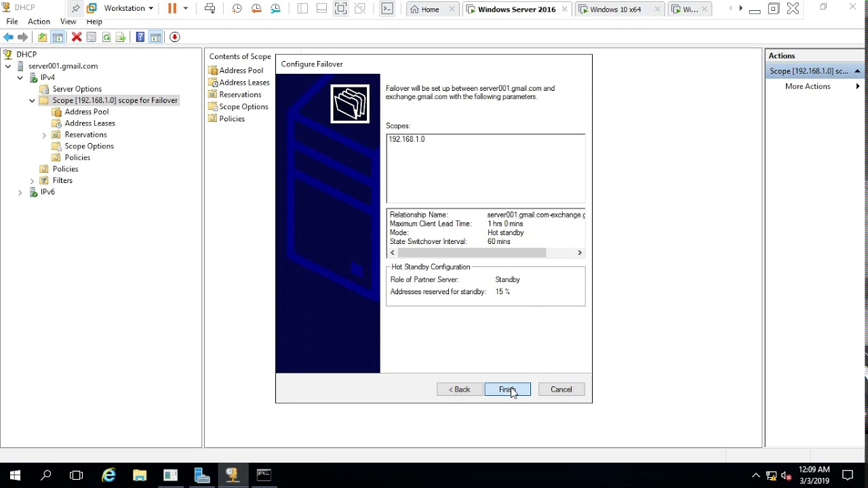Select Server Options in the tree
This screenshot has height=488, width=868.
tap(77, 89)
